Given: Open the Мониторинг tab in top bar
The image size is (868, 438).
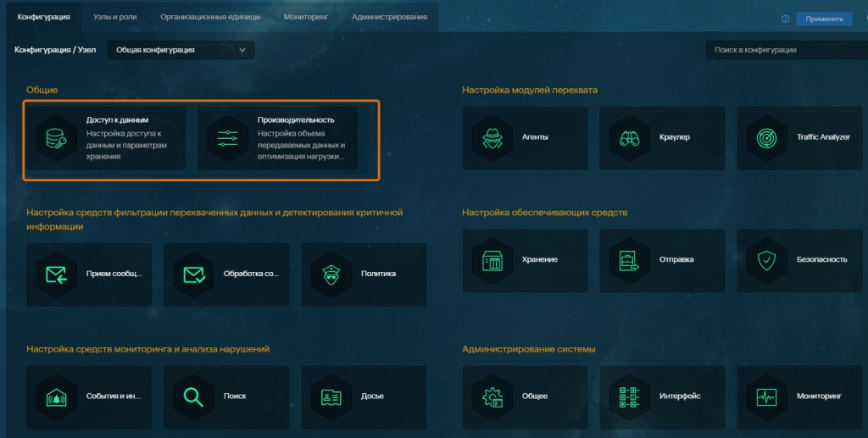Looking at the screenshot, I should point(306,17).
